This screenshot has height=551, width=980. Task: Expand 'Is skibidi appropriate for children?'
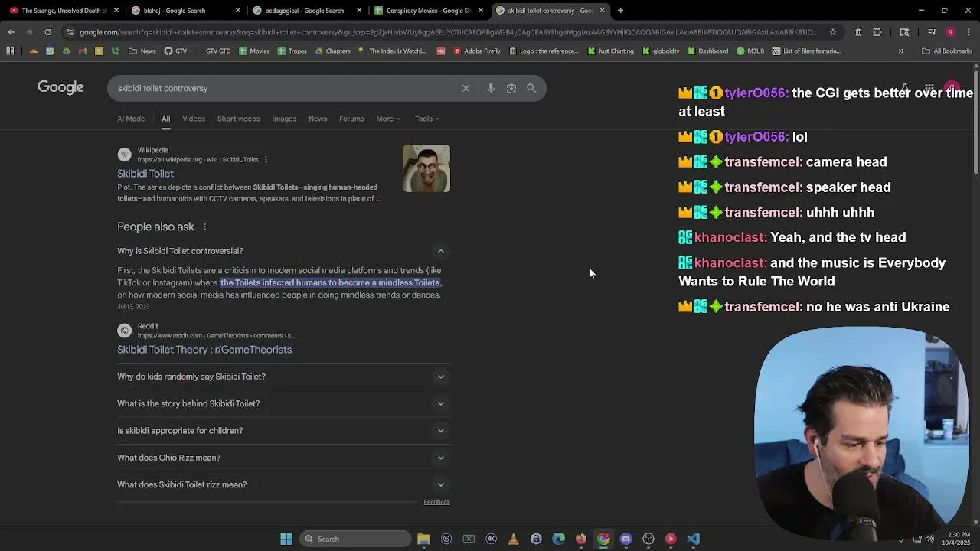[440, 431]
